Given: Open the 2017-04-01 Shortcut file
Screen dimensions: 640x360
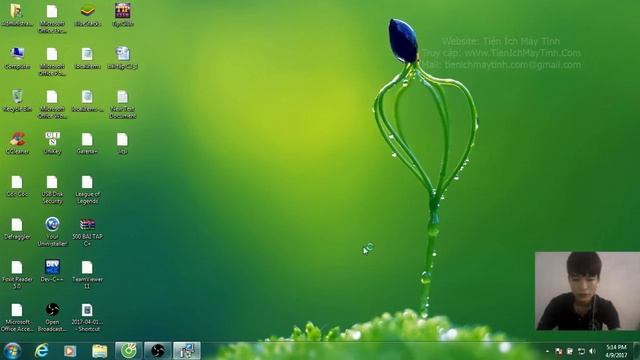Looking at the screenshot, I should tap(87, 317).
